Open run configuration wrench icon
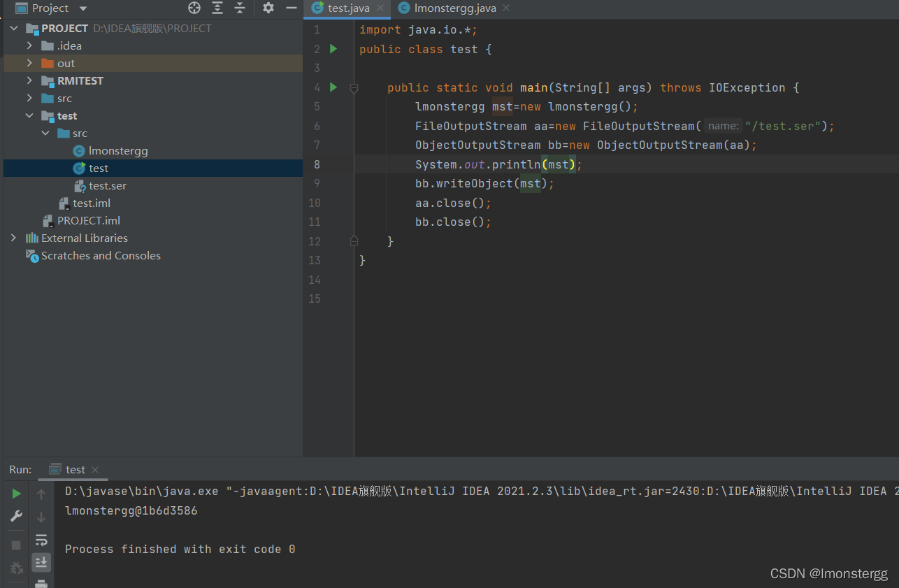Screen dimensions: 899x588 click(x=17, y=516)
